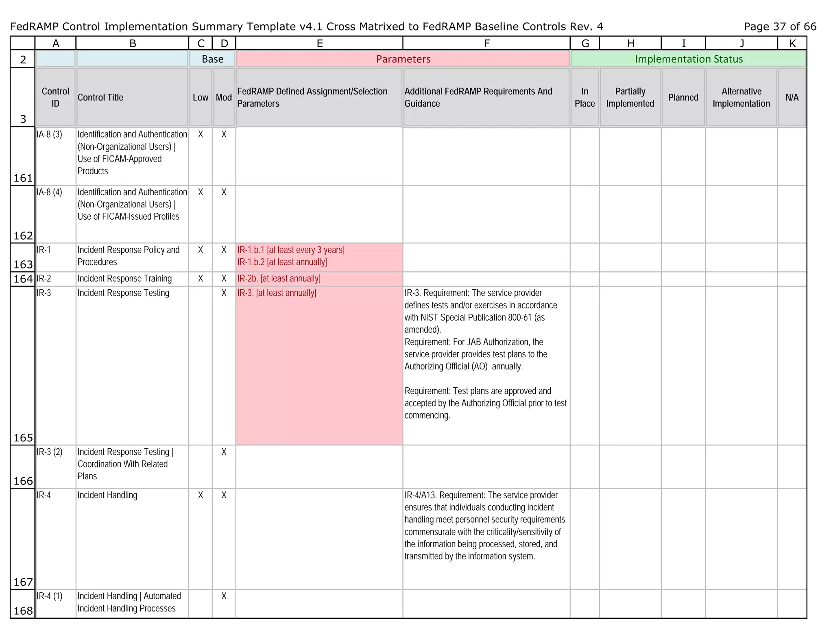
Task: Click the Implementation Status section header
Action: click(689, 59)
